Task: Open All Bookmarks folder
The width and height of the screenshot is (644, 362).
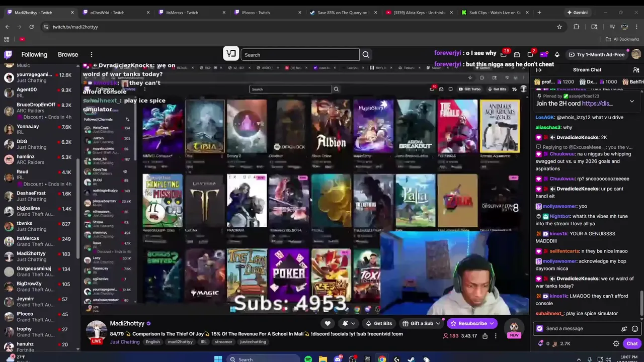Action: click(x=622, y=39)
